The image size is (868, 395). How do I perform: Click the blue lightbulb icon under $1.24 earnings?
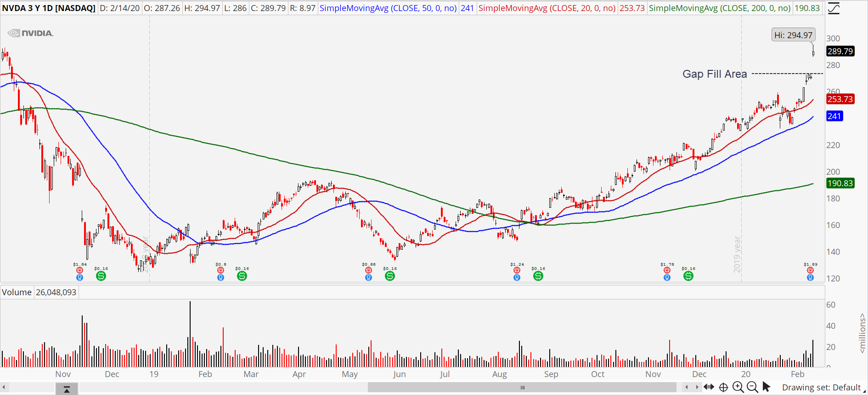(517, 278)
